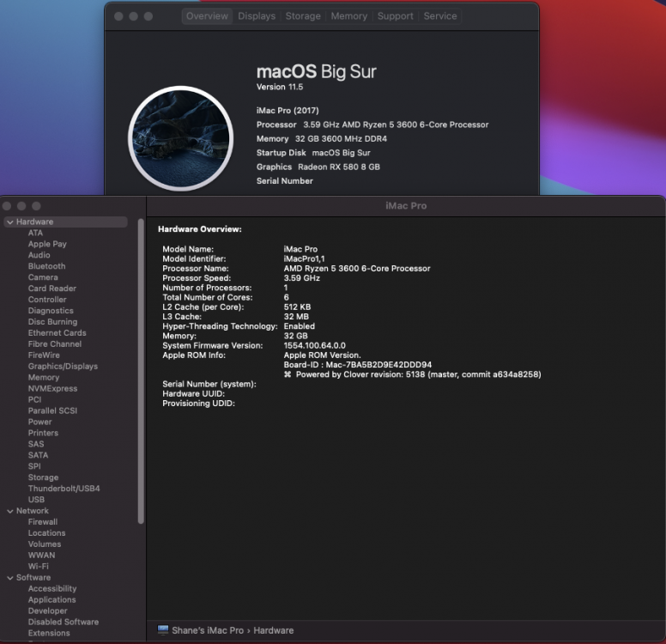Go to the Service tab
The image size is (666, 644).
click(x=440, y=16)
